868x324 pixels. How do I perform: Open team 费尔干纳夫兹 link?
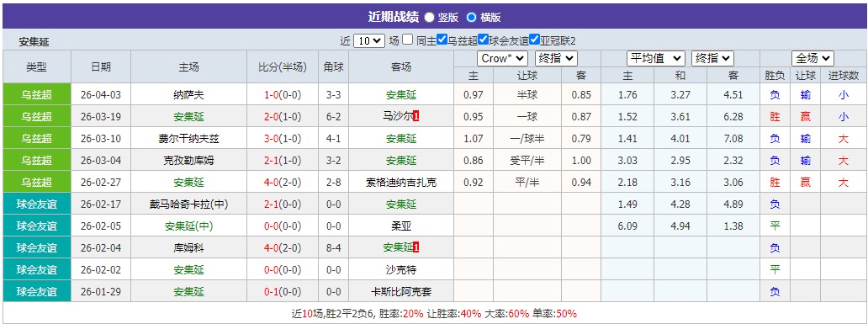coord(188,139)
